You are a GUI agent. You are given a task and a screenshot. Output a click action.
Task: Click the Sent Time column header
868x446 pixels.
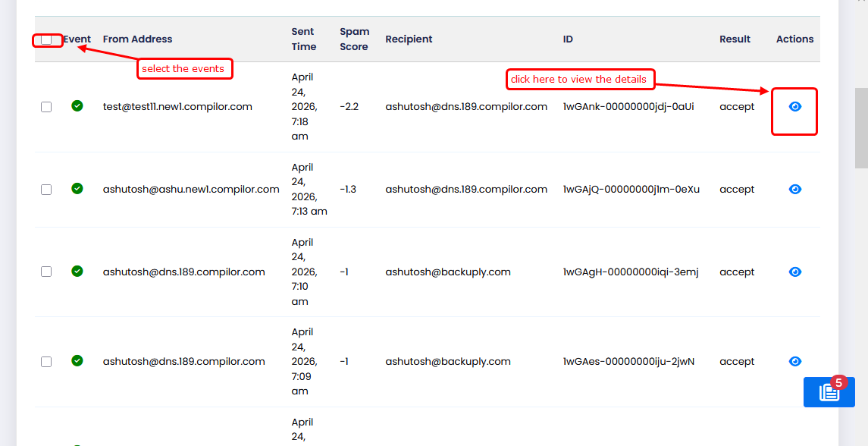(x=303, y=39)
